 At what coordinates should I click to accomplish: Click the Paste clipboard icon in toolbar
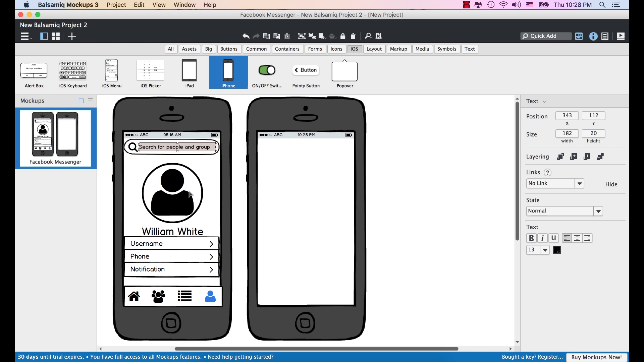point(287,36)
